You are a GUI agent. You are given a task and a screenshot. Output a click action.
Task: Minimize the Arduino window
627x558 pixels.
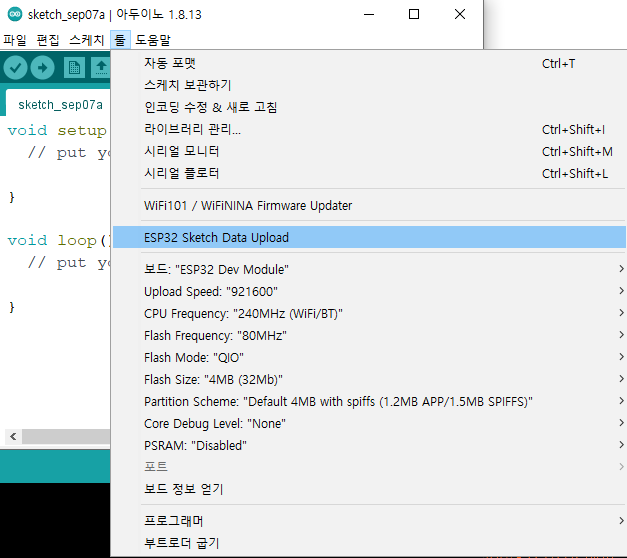(369, 14)
